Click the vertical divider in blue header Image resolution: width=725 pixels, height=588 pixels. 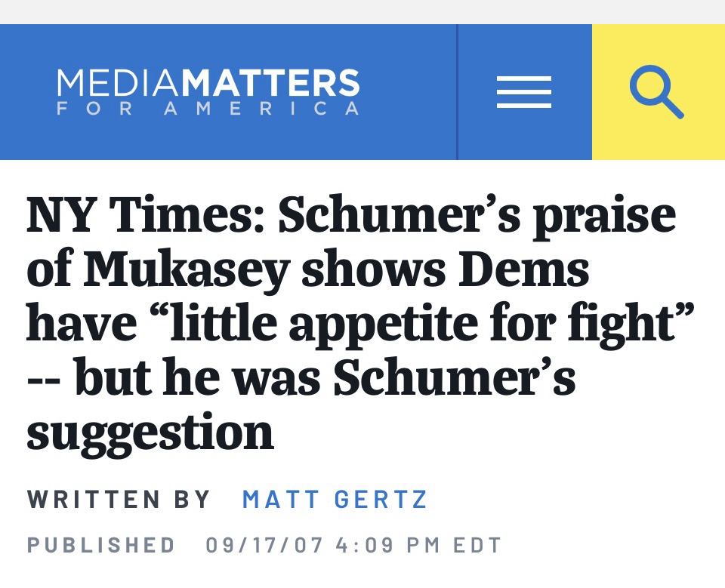(457, 92)
